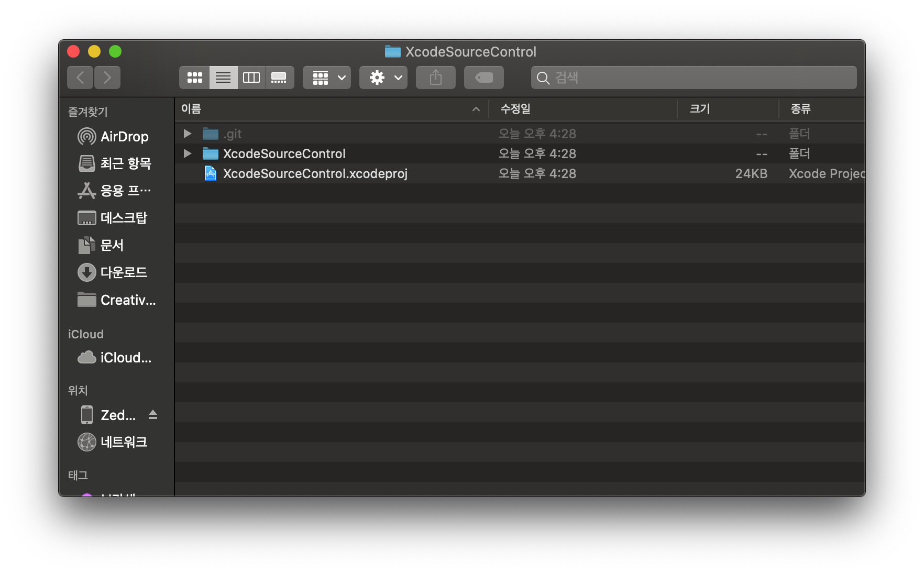Open the group-by arrangement dropdown
Image resolution: width=924 pixels, height=574 pixels.
(x=327, y=78)
